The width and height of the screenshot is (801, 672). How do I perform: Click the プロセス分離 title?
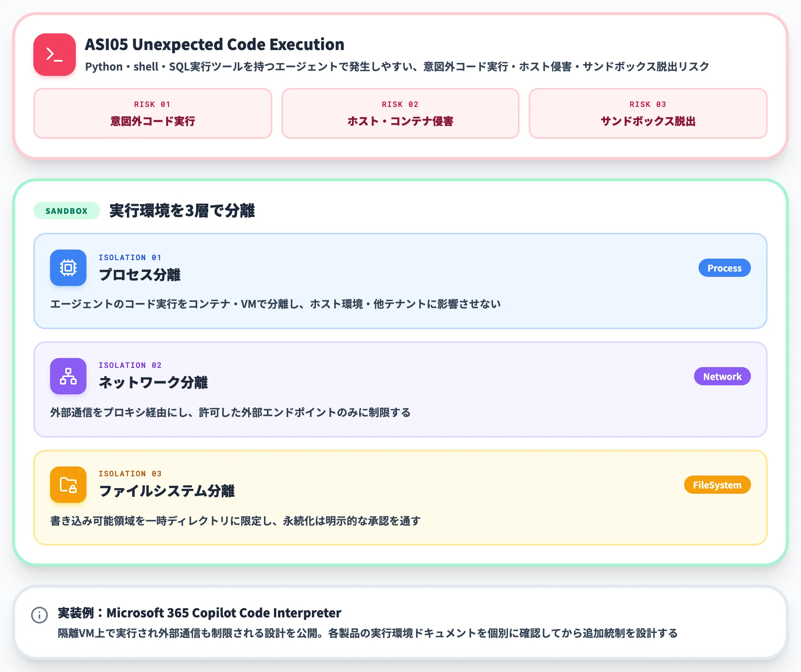coord(140,275)
